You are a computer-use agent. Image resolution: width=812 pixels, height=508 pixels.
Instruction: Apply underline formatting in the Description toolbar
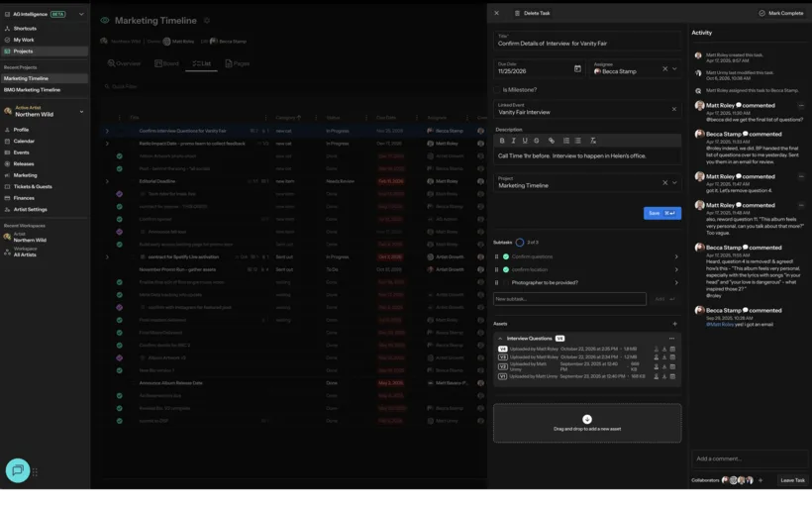tap(525, 141)
